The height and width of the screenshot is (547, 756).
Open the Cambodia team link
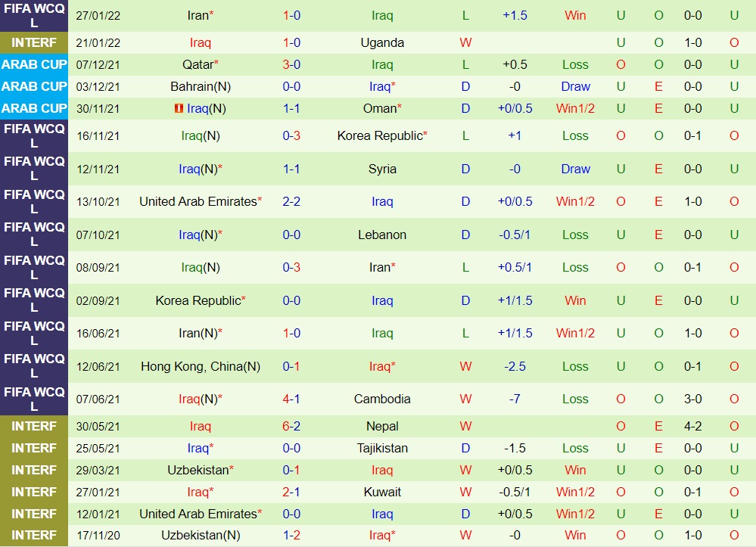pyautogui.click(x=382, y=399)
